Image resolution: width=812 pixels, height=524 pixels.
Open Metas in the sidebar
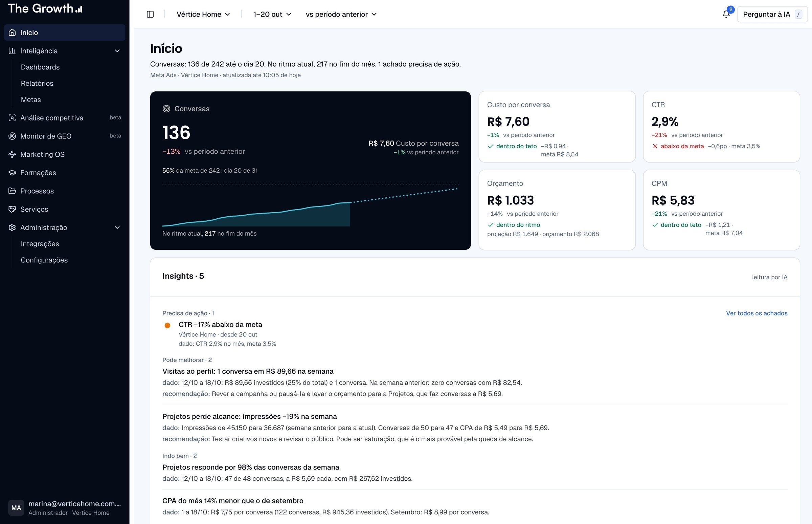(x=31, y=100)
